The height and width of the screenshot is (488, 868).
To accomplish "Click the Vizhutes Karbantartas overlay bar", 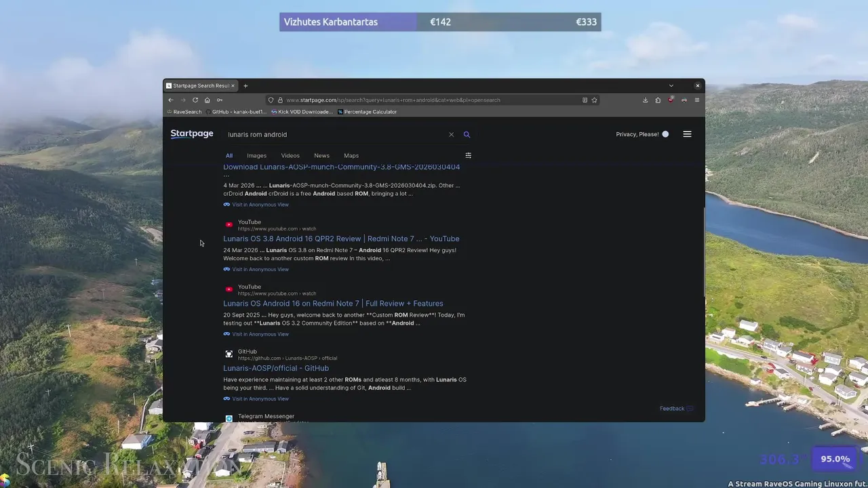I will [x=440, y=22].
